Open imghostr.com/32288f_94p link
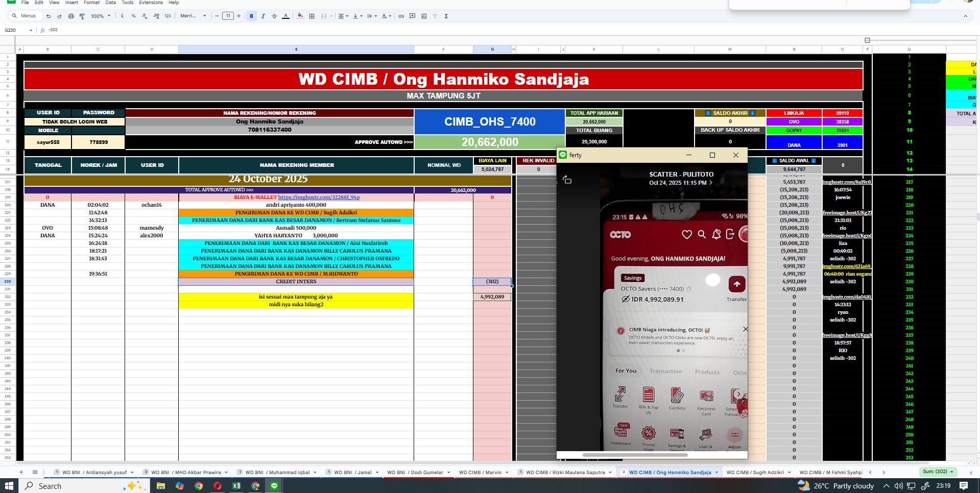This screenshot has width=980, height=493. coord(319,198)
